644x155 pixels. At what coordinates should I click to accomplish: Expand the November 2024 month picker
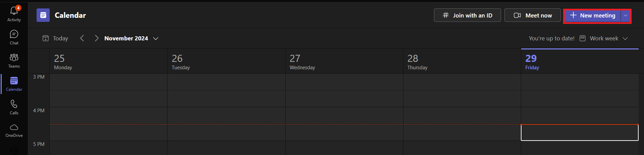pos(131,38)
